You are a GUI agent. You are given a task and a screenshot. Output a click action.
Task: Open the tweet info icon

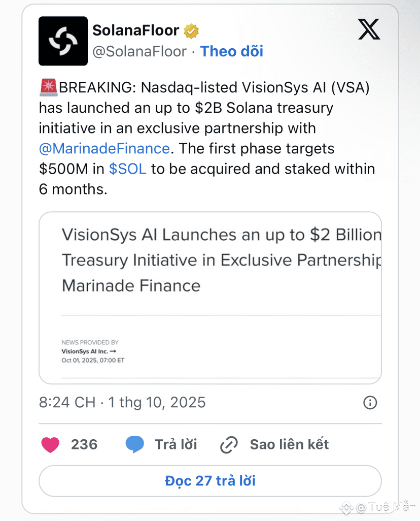[370, 403]
